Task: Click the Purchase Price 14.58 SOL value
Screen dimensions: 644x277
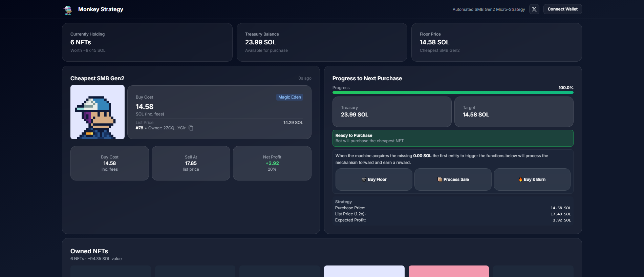Action: (x=560, y=208)
